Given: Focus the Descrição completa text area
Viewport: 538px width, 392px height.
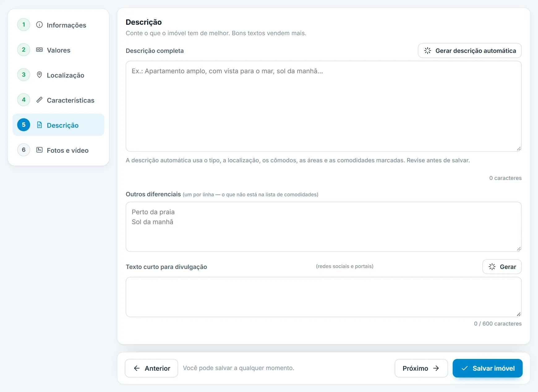Looking at the screenshot, I should click(324, 106).
